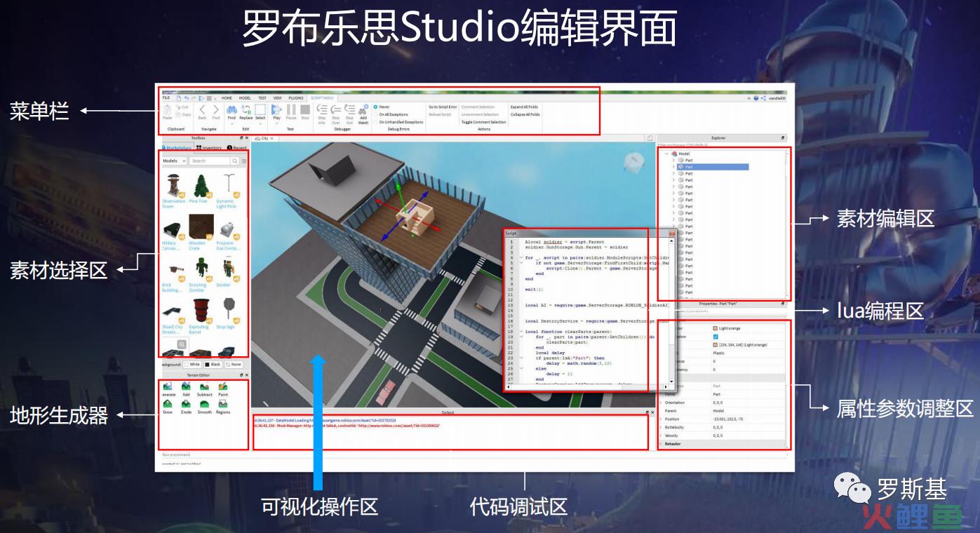
Task: Open the Recent tab in Toolbox
Action: pos(237,148)
